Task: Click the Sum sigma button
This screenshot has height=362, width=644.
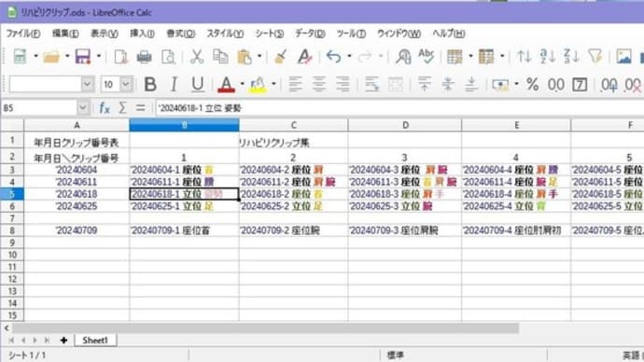Action: 122,108
